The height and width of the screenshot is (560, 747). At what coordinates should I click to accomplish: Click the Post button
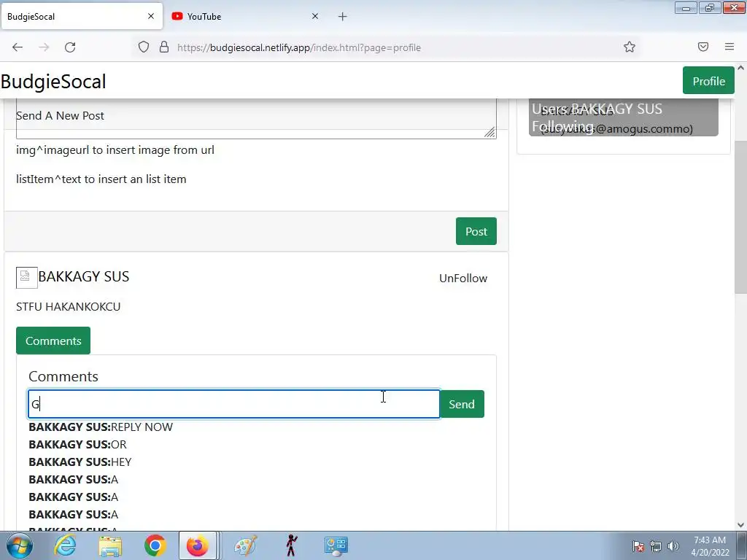(476, 231)
